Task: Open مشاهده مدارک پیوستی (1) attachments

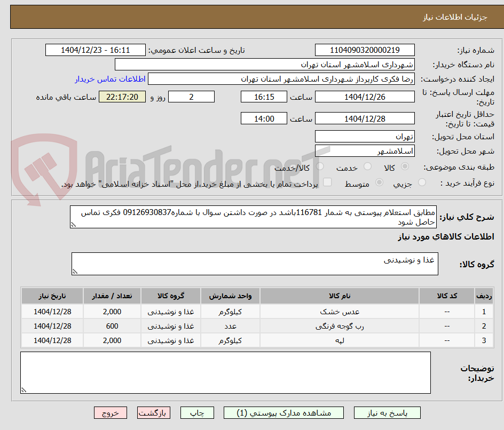Action: click(x=283, y=412)
